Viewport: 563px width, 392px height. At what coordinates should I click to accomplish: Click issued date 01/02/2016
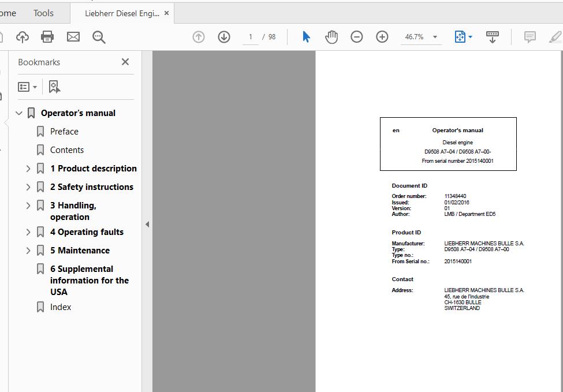click(x=457, y=202)
